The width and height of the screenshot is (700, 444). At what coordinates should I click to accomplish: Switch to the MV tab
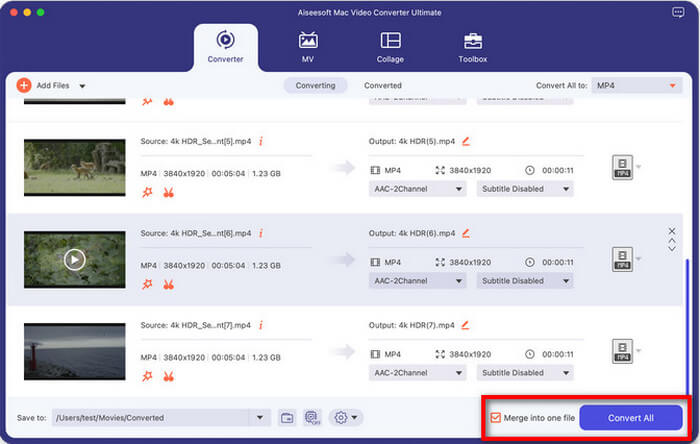(308, 47)
